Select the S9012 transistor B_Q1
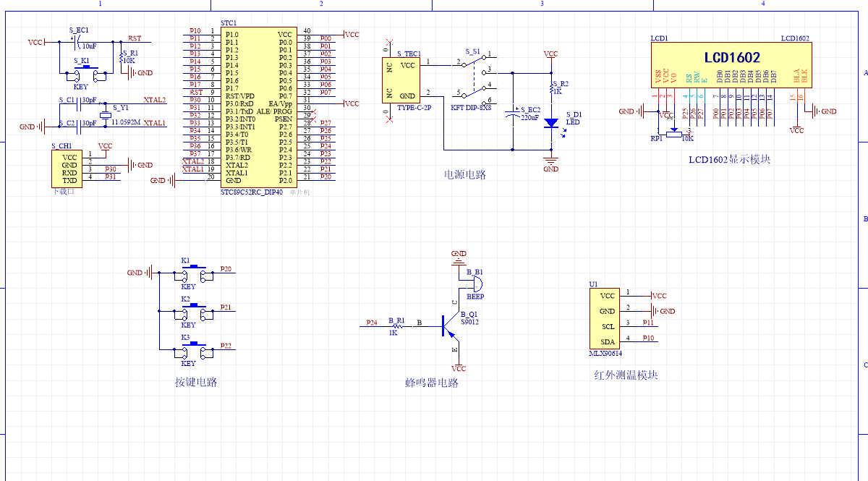The height and width of the screenshot is (481, 868). click(446, 325)
